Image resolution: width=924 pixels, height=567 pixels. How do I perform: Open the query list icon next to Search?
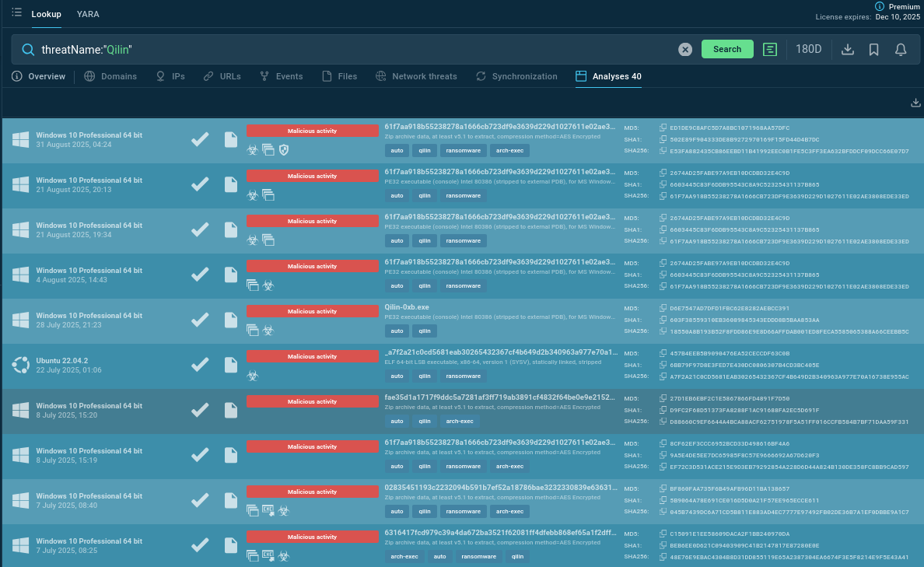pyautogui.click(x=770, y=49)
